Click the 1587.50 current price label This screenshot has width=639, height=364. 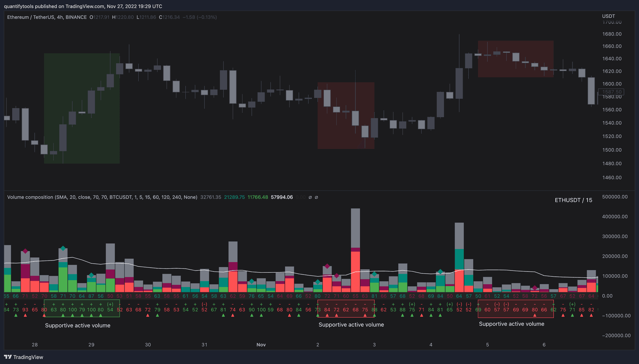(612, 92)
